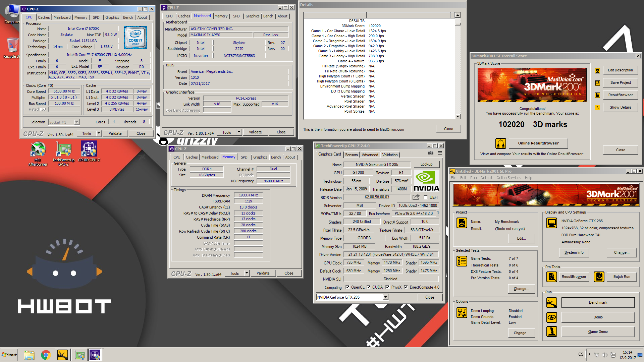
Task: Click the taskbar clock
Action: click(627, 355)
